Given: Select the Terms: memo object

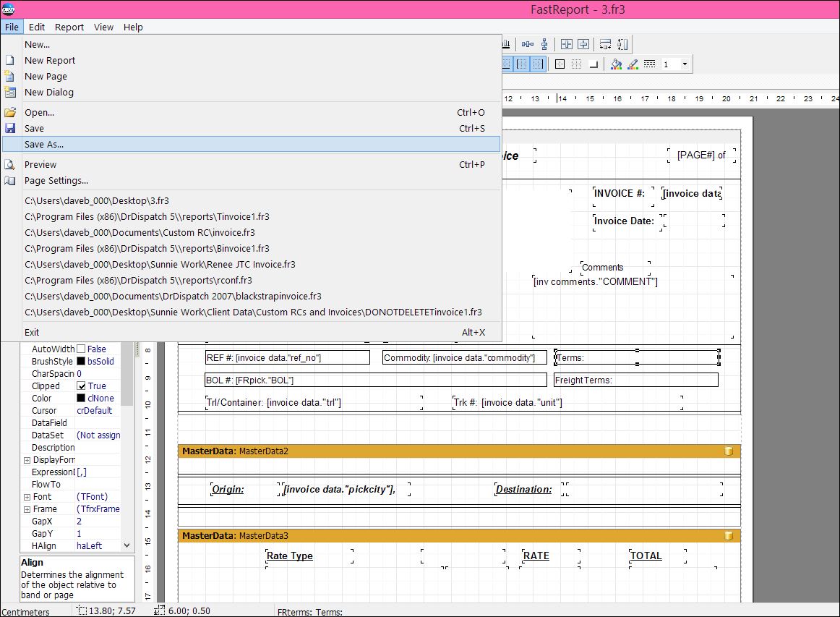Looking at the screenshot, I should click(x=637, y=357).
